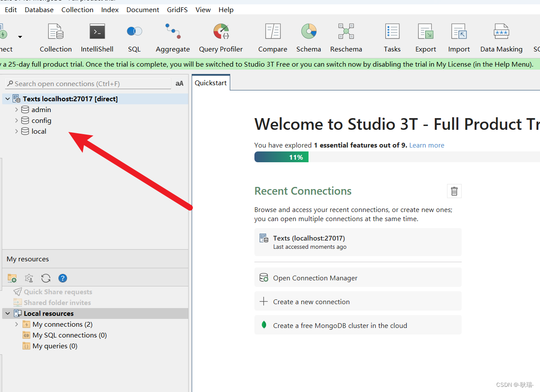Open the Edit menu
Image resolution: width=540 pixels, height=392 pixels.
point(11,10)
